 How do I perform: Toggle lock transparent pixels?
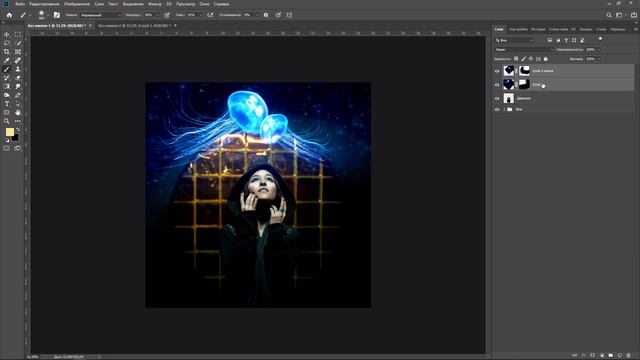(x=516, y=59)
